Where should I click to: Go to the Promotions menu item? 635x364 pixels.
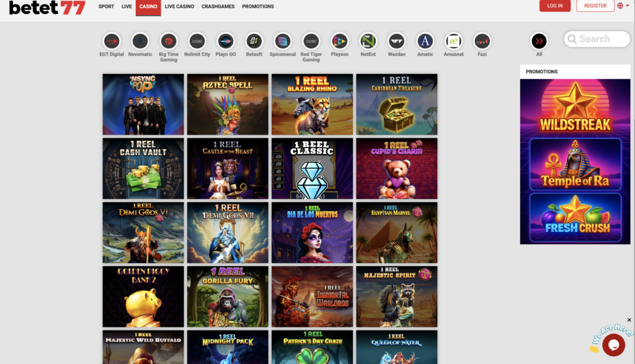(x=258, y=6)
